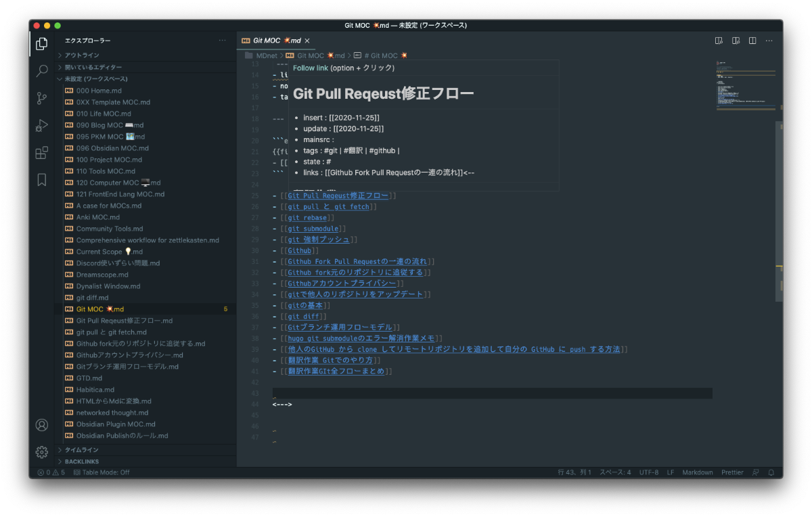Click MDnet in the breadcrumb
The image size is (812, 517).
point(267,55)
